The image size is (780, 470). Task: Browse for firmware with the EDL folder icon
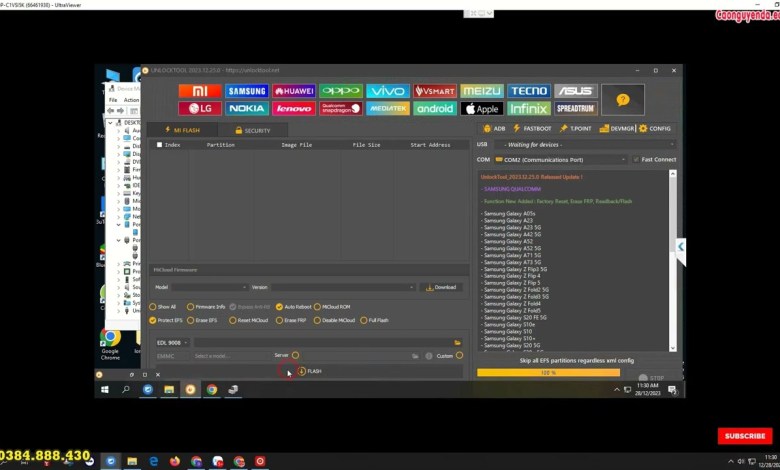tap(457, 343)
